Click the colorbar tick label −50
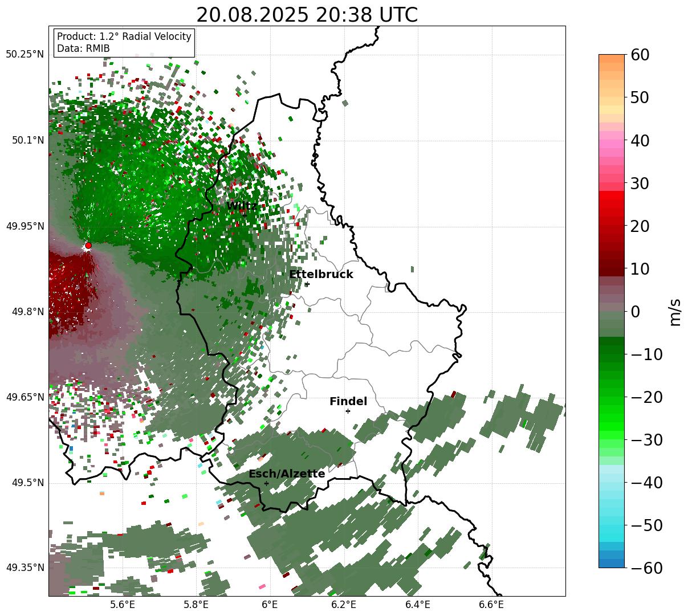The width and height of the screenshot is (688, 616). pyautogui.click(x=646, y=525)
